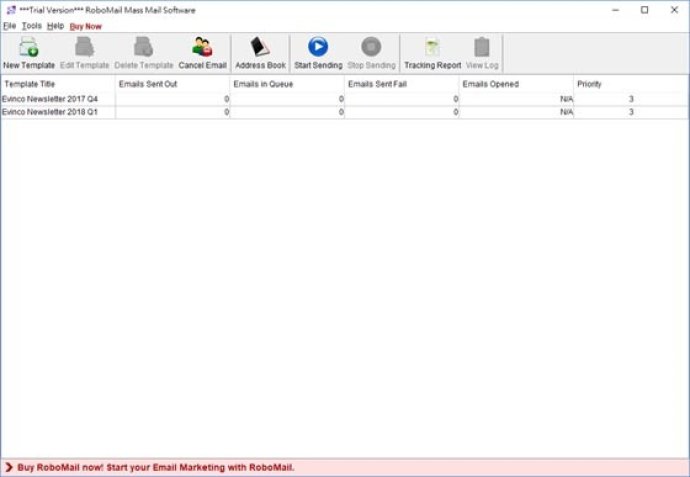
Task: Click Emails Opened N/A cell for 2017 Q4
Action: pyautogui.click(x=516, y=99)
